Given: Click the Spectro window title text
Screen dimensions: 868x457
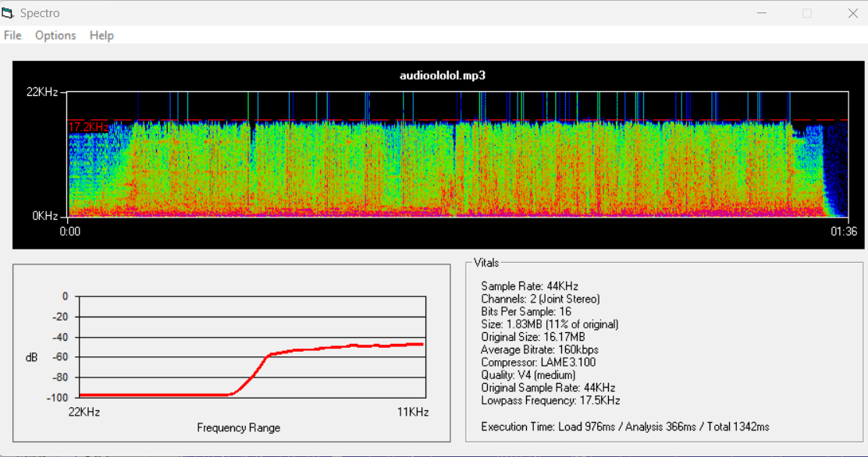Looking at the screenshot, I should 40,12.
